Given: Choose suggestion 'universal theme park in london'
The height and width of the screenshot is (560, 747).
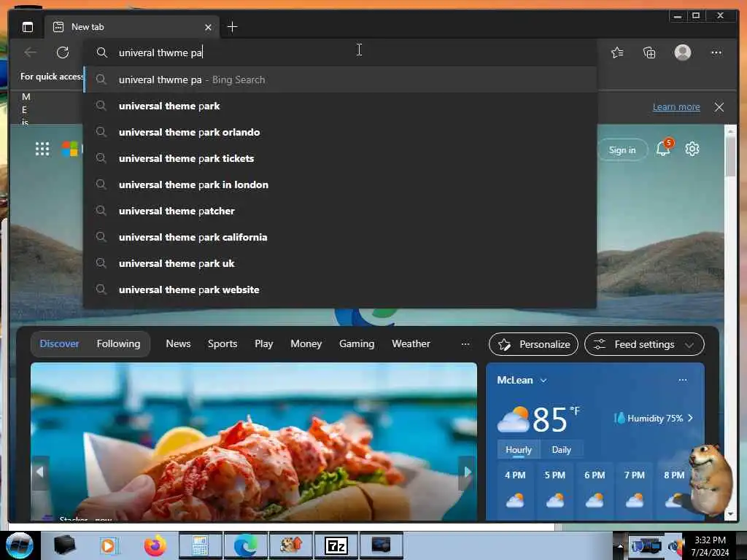Looking at the screenshot, I should tap(341, 184).
